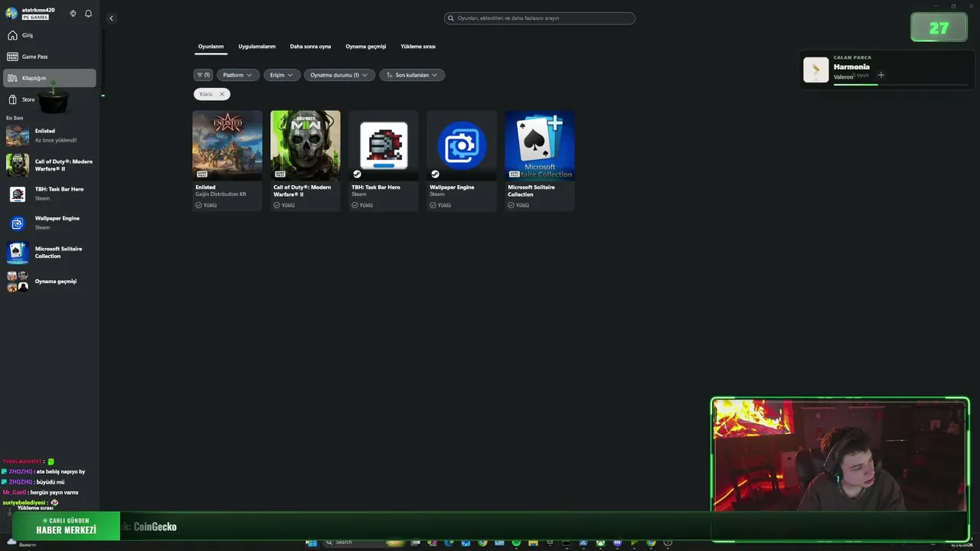Click the Enlisted icon in recent list
Screen dimensions: 980x551
(x=18, y=135)
